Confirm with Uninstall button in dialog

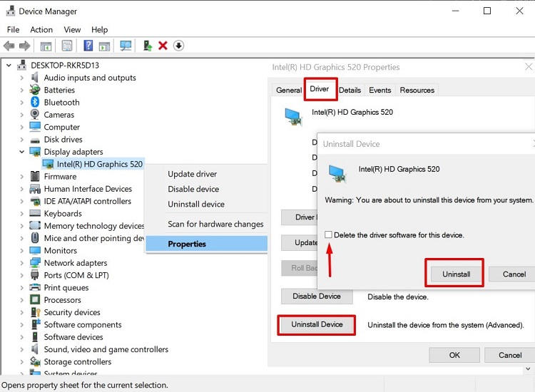pyautogui.click(x=456, y=274)
